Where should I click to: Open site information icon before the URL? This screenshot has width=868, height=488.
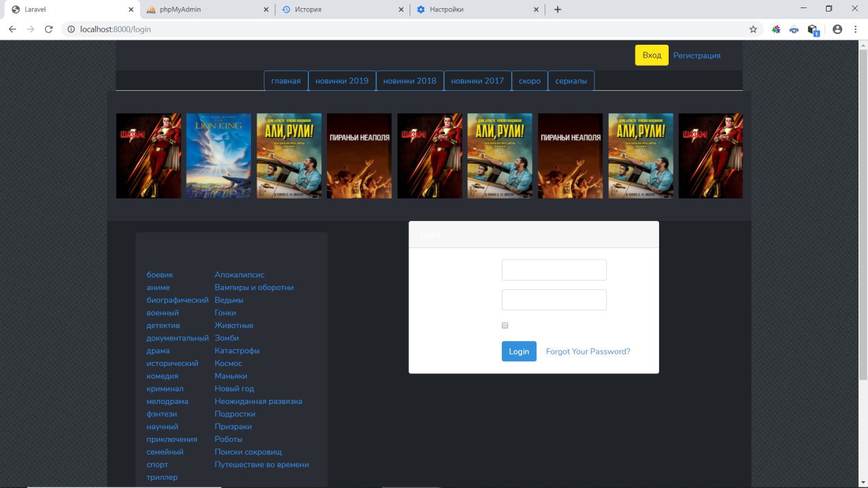71,29
